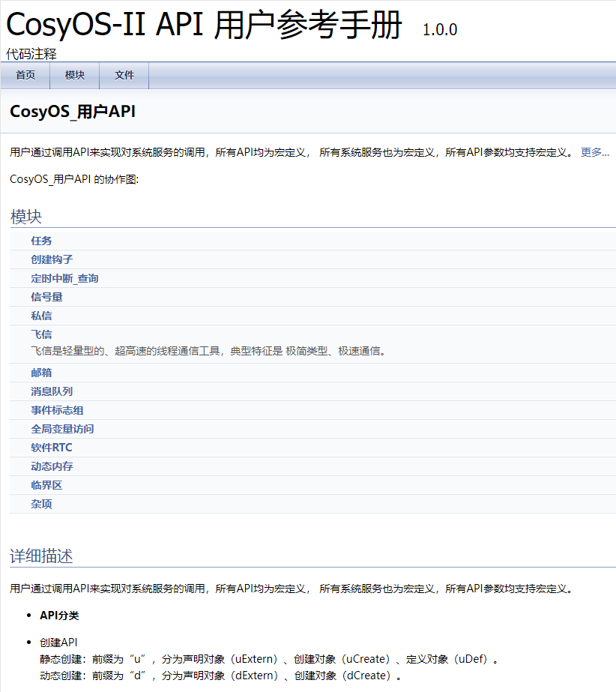View the 事件标志组 module

pyautogui.click(x=57, y=410)
